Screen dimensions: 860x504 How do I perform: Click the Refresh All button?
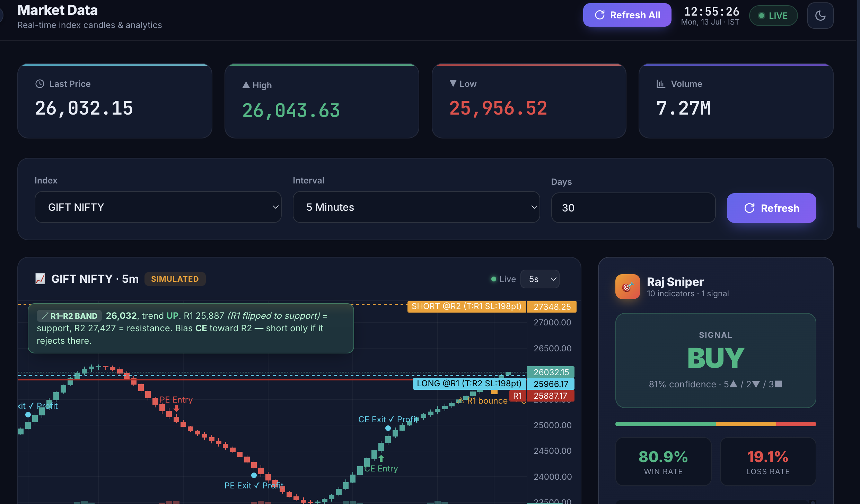627,15
